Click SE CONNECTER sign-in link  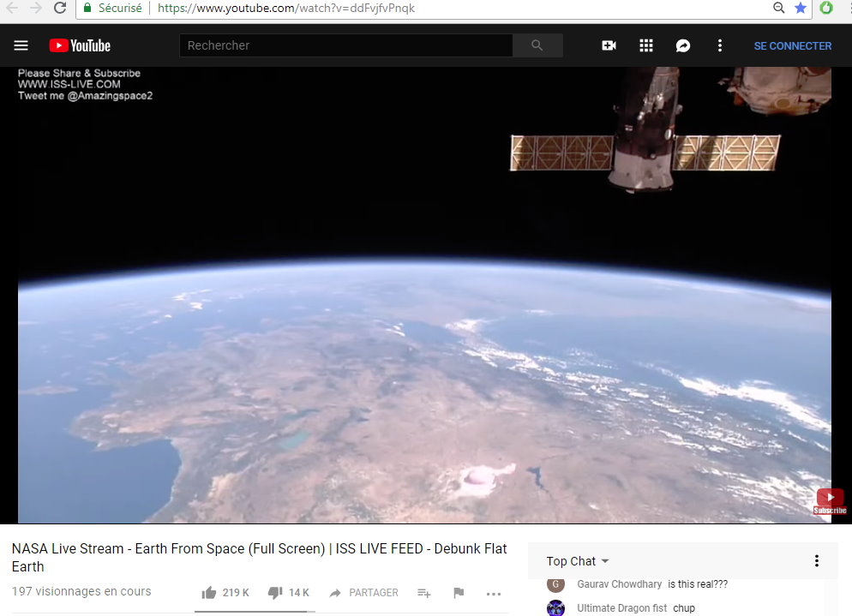point(792,46)
